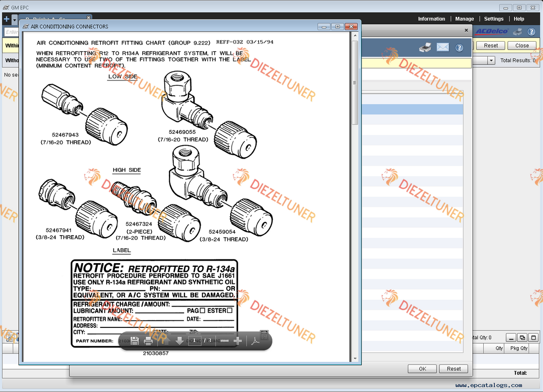
Task: Click the page number field showing 1
Action: (x=195, y=340)
